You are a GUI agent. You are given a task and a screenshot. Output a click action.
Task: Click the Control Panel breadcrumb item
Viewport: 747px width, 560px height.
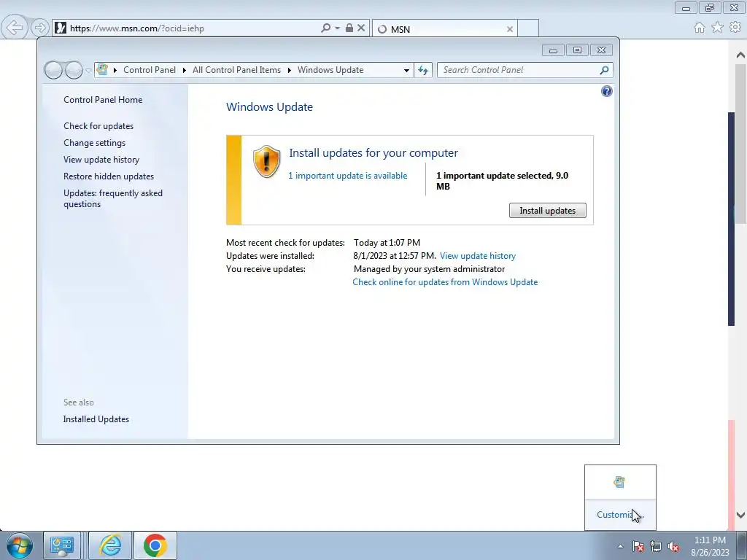pos(150,70)
